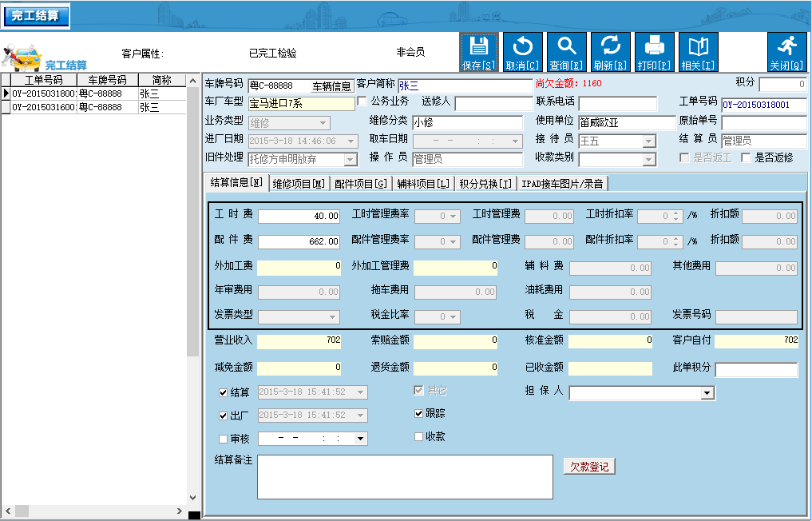This screenshot has width=812, height=521.
Task: Switch to the 维修项目[M] tab
Action: [299, 184]
